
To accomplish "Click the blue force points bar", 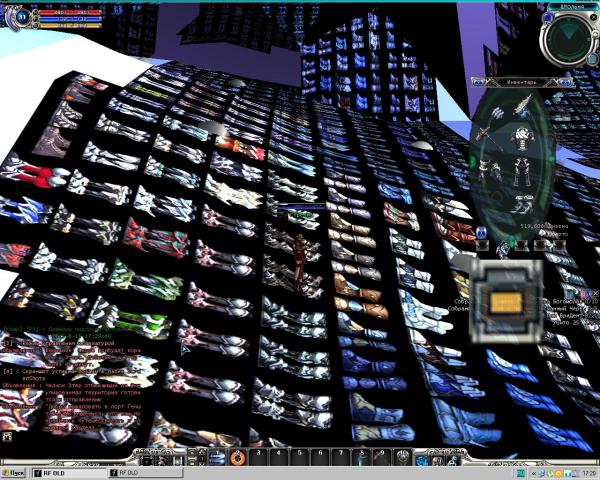I will pyautogui.click(x=70, y=19).
